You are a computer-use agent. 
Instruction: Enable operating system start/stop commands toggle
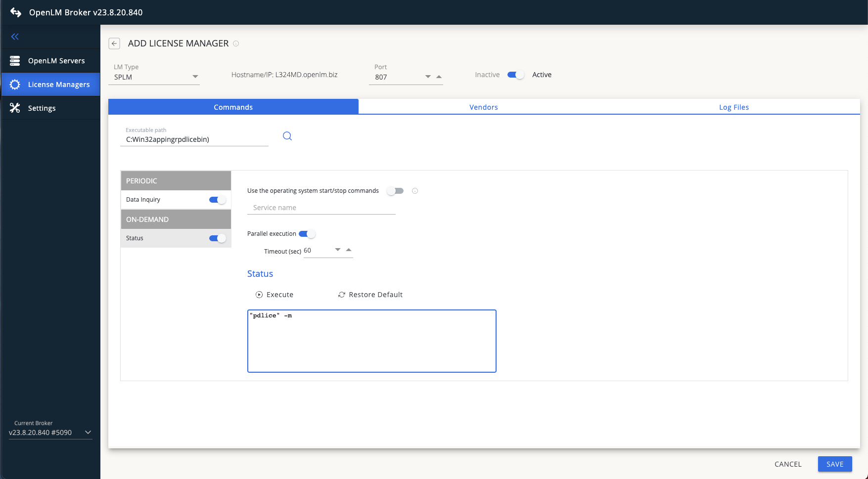(395, 191)
